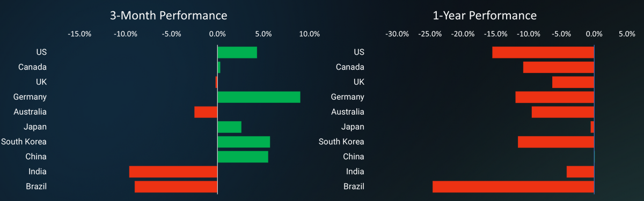Select the US green 3-month bar
This screenshot has height=201, width=644.
pyautogui.click(x=237, y=53)
